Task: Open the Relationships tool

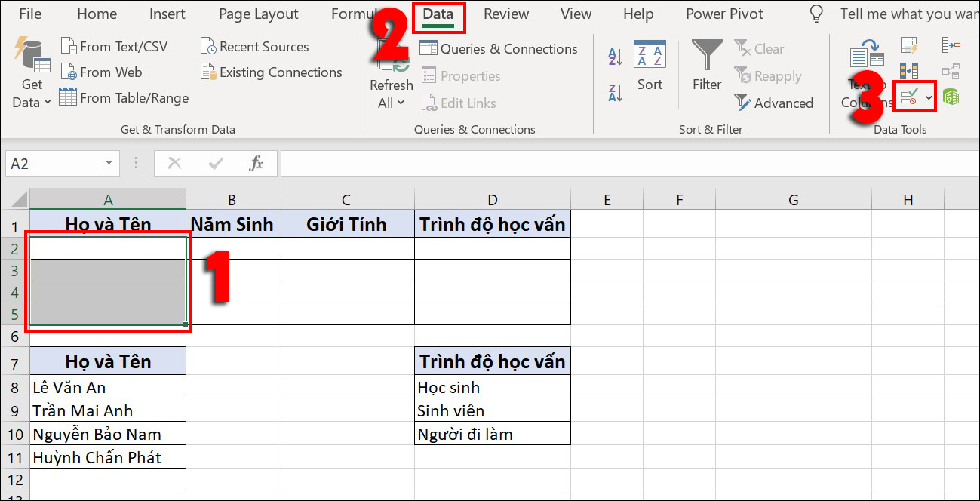Action: pyautogui.click(x=949, y=69)
